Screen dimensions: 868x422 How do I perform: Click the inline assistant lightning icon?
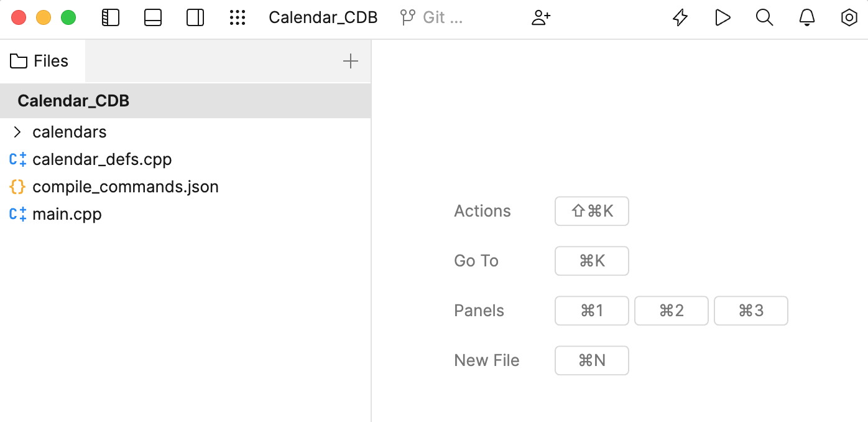click(680, 17)
